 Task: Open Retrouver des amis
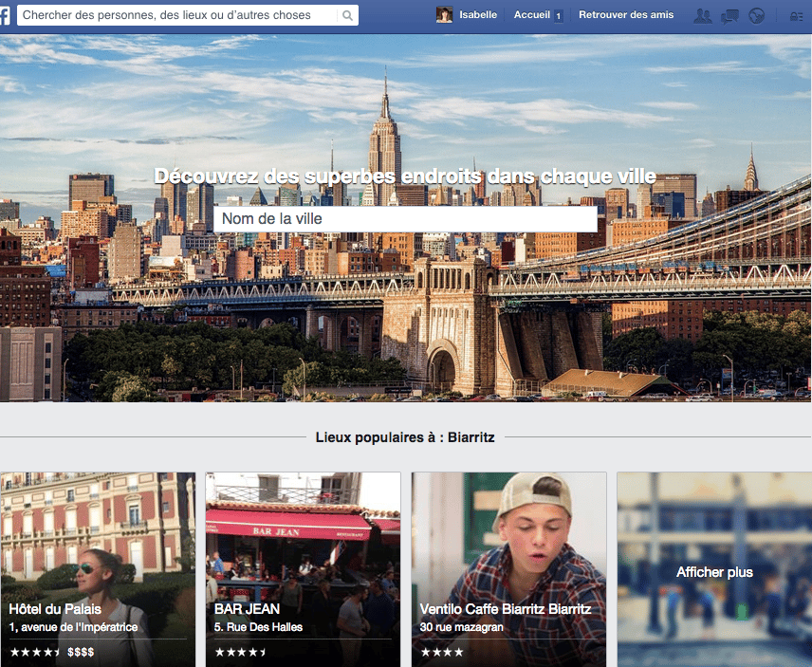(x=626, y=15)
